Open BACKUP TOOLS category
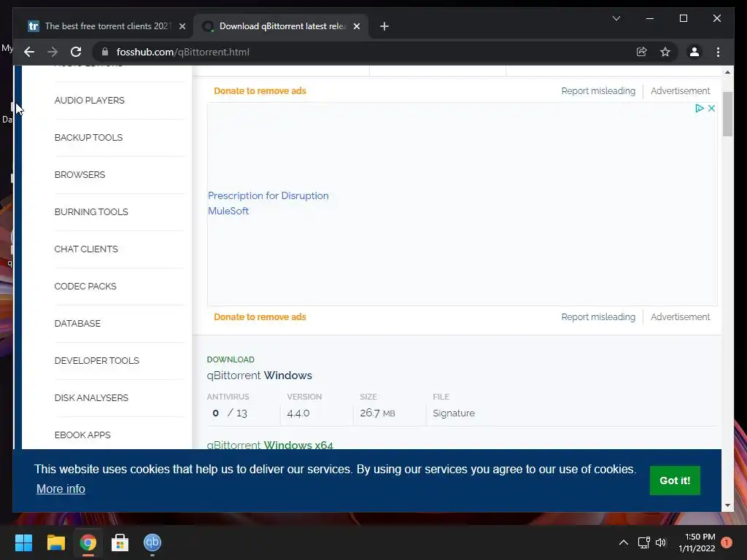 tap(88, 138)
